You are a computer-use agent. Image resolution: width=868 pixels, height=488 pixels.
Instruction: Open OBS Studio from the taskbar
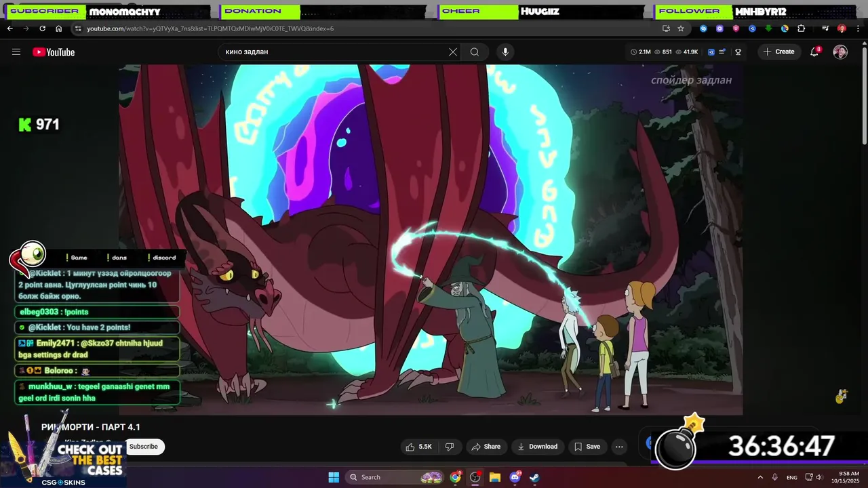475,477
